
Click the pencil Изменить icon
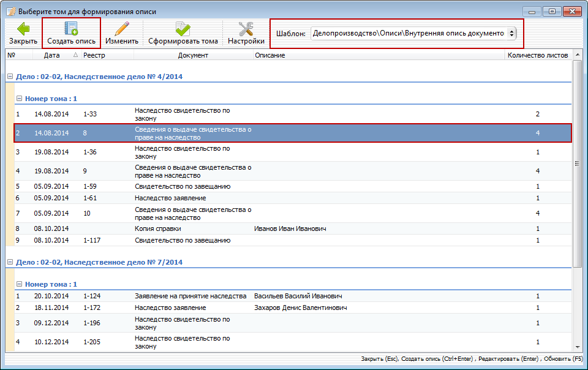[121, 29]
